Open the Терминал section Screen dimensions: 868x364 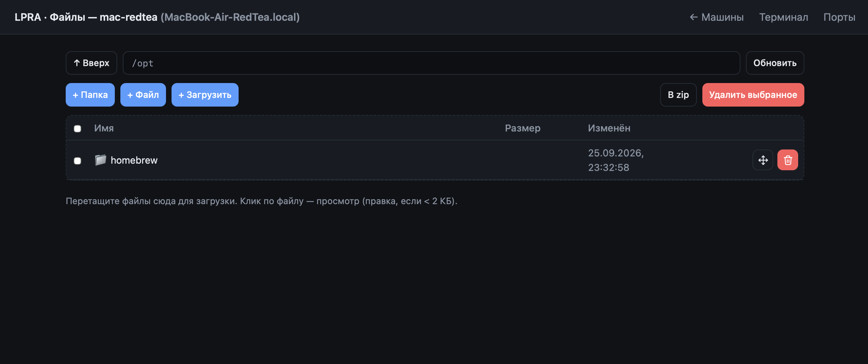784,17
